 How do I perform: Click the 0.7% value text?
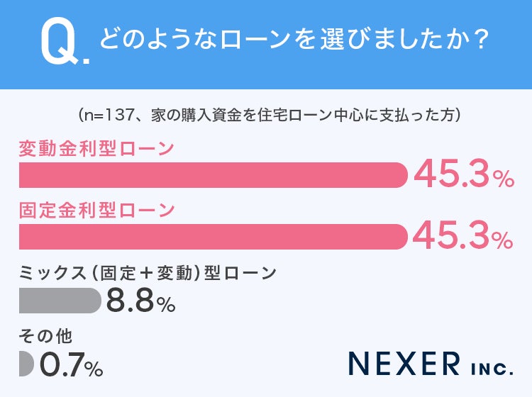pos(72,365)
